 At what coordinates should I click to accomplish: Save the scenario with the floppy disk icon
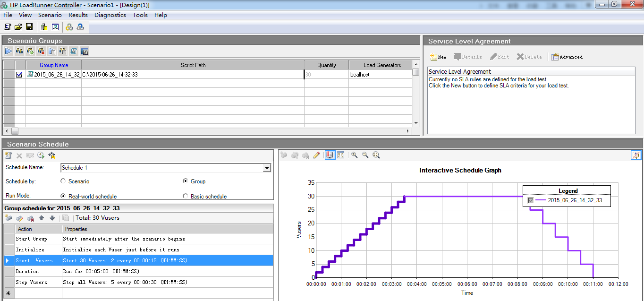click(x=29, y=27)
